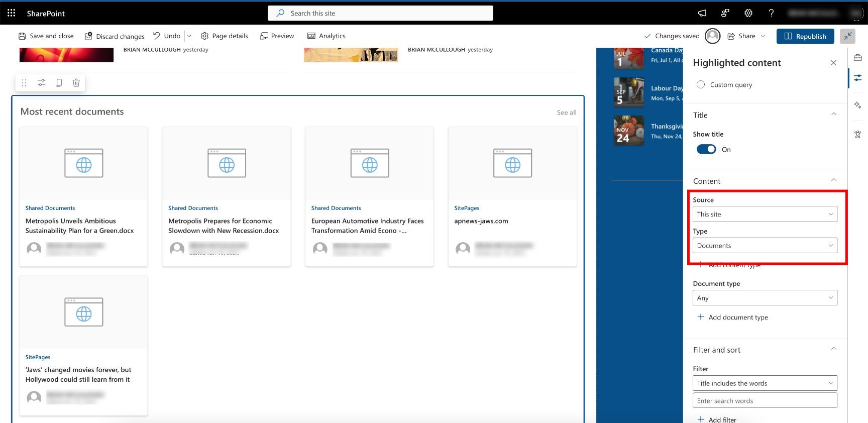Click Discard changes

[x=115, y=36]
